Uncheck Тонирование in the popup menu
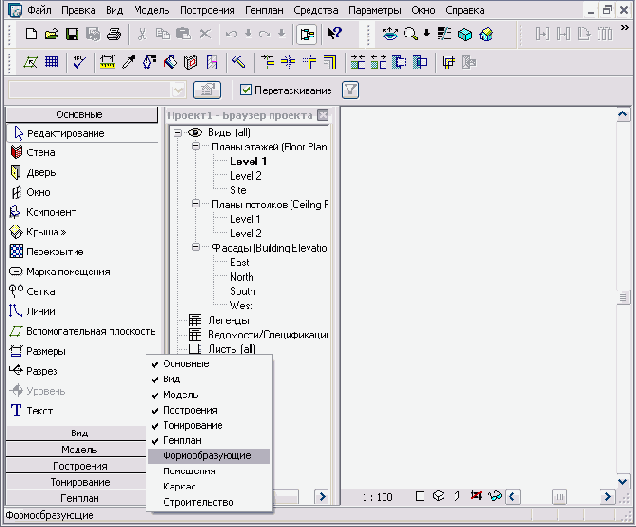Screen dimensions: 636x527 tap(209, 425)
